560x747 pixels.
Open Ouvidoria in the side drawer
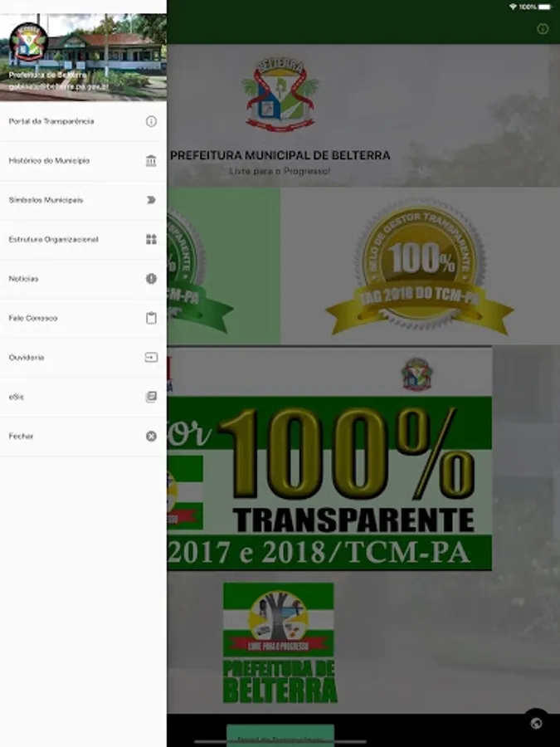coord(83,357)
